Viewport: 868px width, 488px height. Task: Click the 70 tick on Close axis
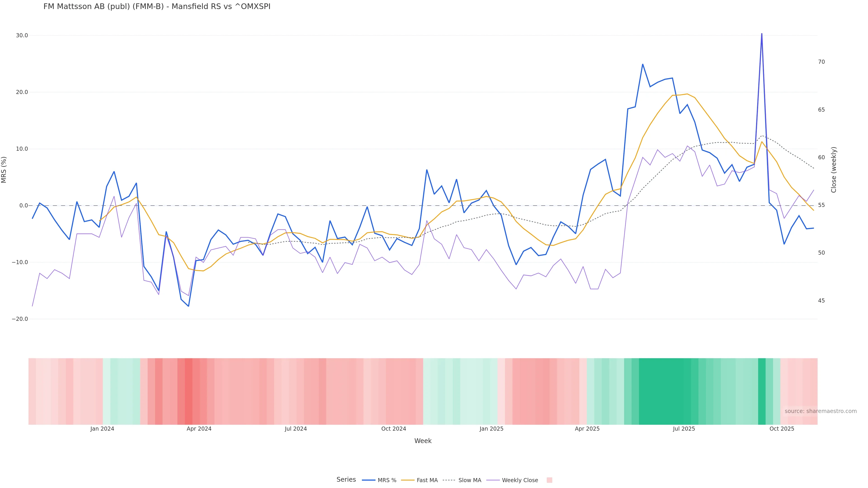(x=821, y=62)
